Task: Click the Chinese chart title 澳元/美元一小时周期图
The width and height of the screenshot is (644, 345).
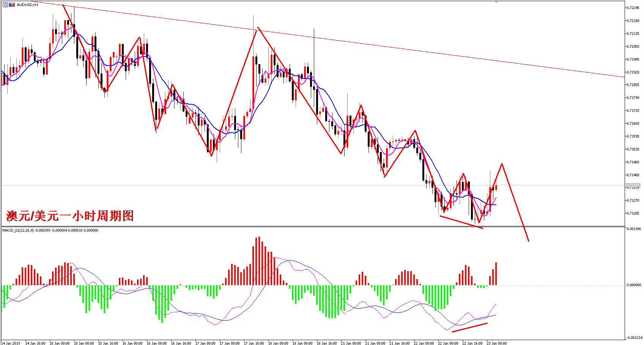Action: coord(70,216)
